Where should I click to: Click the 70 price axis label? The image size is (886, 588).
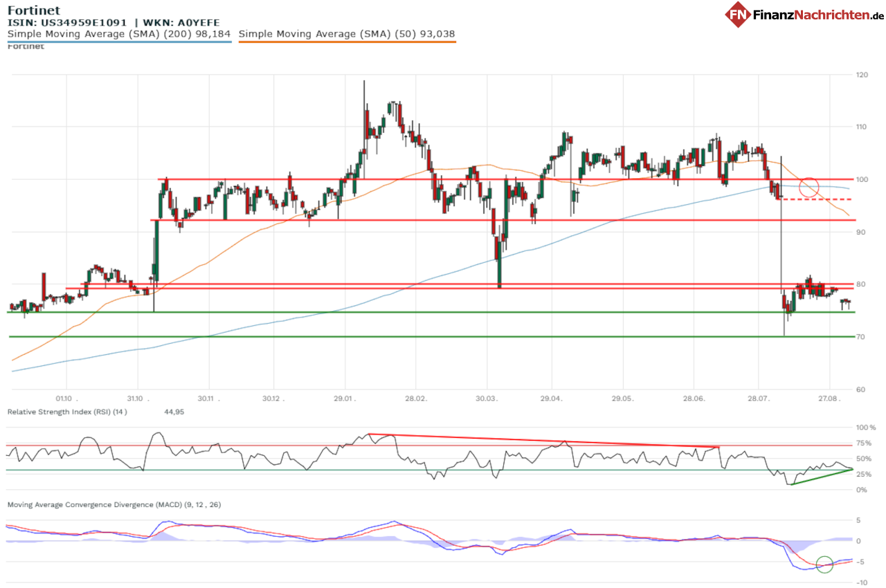pyautogui.click(x=860, y=337)
